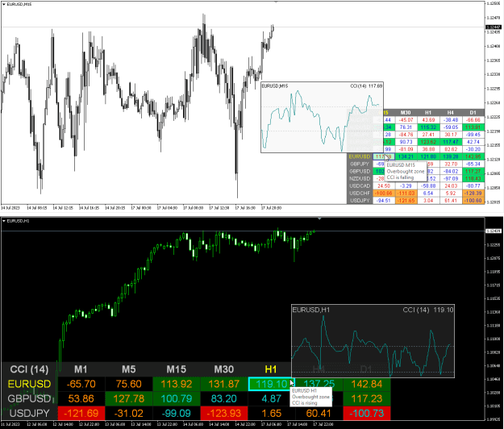This screenshot has width=504, height=429.
Task: Click the EURUSD,H1 CCI popup mini chart
Action: (x=373, y=340)
